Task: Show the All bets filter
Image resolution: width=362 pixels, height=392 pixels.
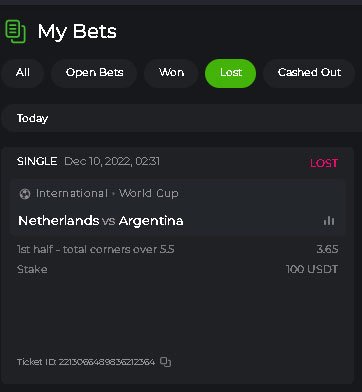Action: tap(23, 73)
